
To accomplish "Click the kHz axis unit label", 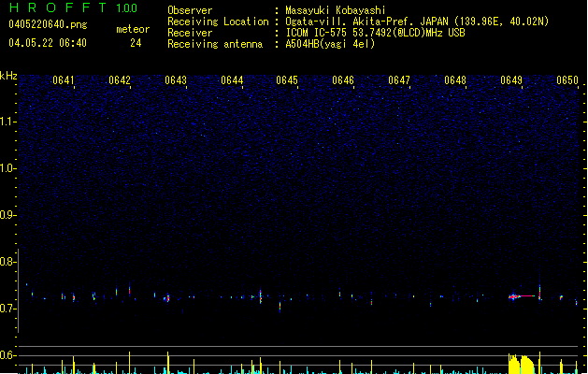I will (8, 76).
